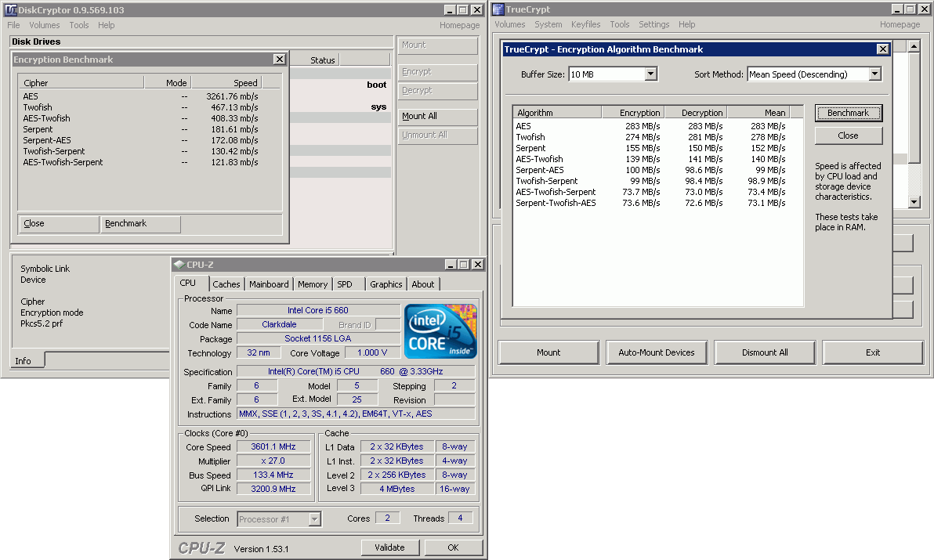Open the Keyfiles menu in TrueCrypt
The image size is (934, 560).
[585, 24]
